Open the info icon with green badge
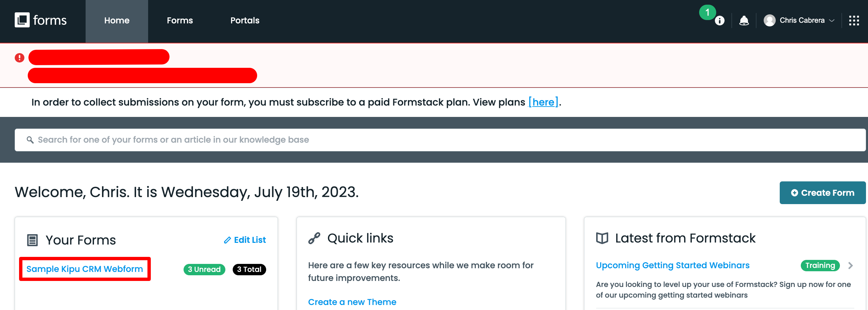The image size is (868, 310). 720,20
